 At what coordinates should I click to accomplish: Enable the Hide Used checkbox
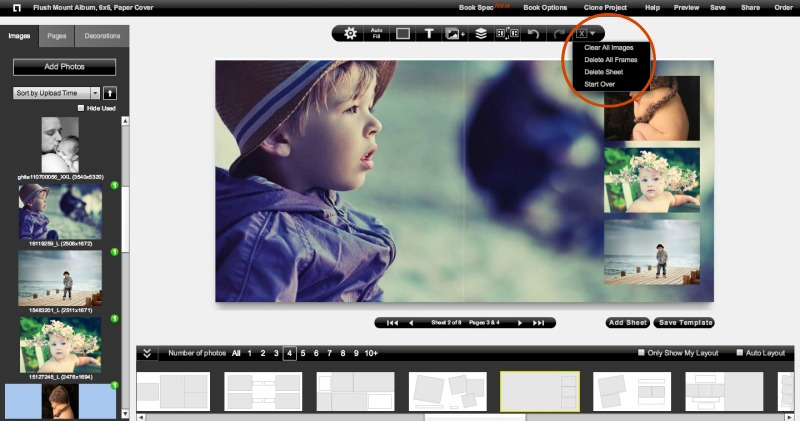pos(81,108)
